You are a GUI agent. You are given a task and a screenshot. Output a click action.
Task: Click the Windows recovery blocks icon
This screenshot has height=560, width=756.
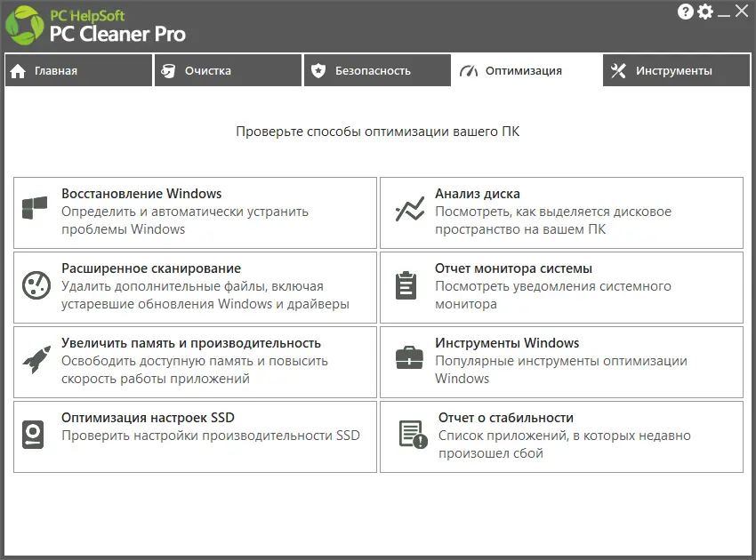coord(35,207)
